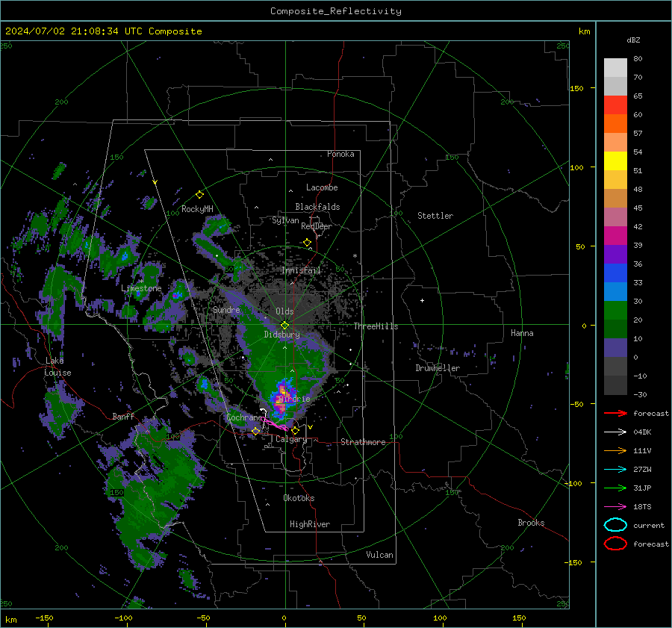
Task: Click the yellow diamond at the radar center near Olds
Action: pos(284,325)
